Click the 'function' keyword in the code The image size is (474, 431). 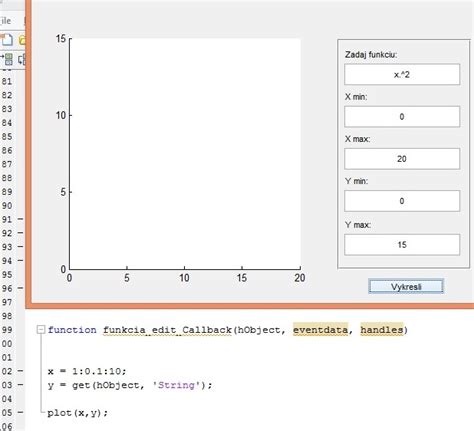(x=72, y=330)
